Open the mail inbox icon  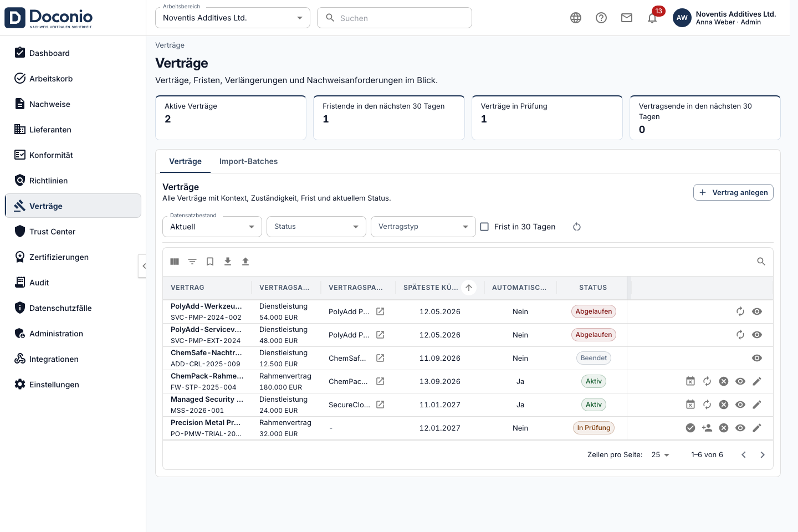[x=627, y=18]
